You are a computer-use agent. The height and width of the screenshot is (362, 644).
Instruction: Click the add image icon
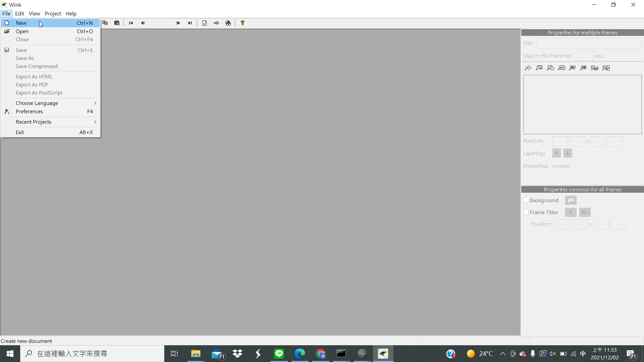coord(539,68)
